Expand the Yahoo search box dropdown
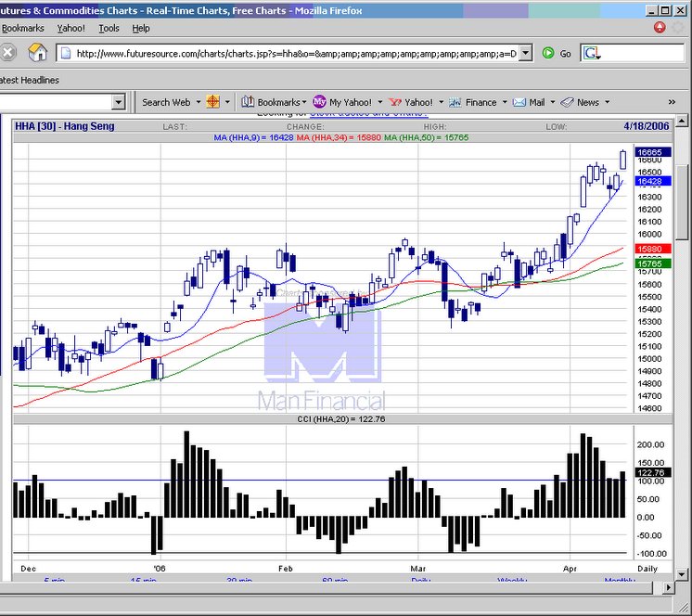This screenshot has width=692, height=616. 119,102
